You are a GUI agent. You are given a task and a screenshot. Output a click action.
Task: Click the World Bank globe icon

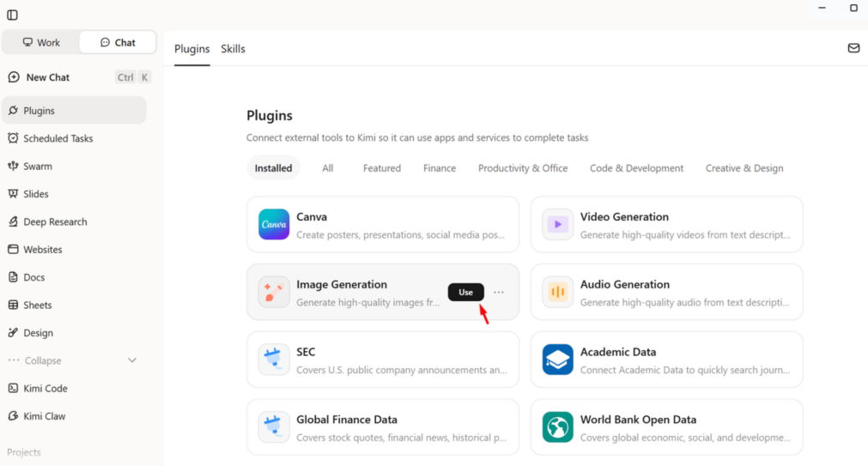pos(557,427)
